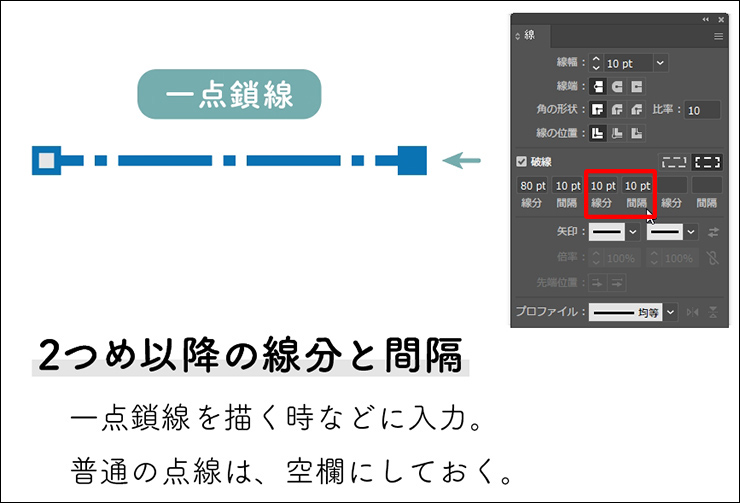Enable preserve exact dash lengths option
The image size is (740, 503).
point(675,162)
